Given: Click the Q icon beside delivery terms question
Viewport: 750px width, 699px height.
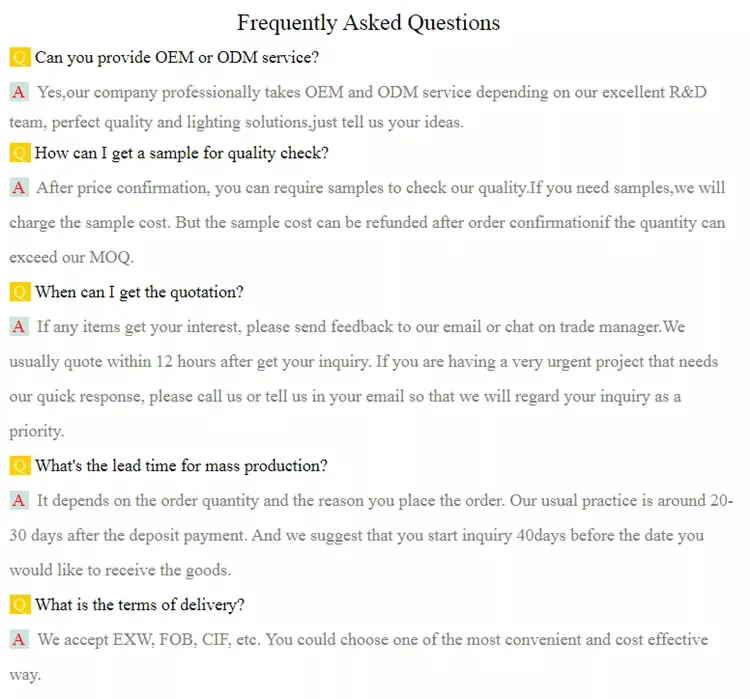Looking at the screenshot, I should tap(19, 605).
